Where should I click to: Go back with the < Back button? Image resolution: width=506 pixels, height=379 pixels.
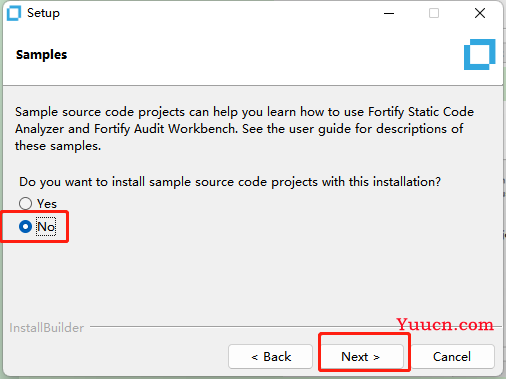pos(270,356)
